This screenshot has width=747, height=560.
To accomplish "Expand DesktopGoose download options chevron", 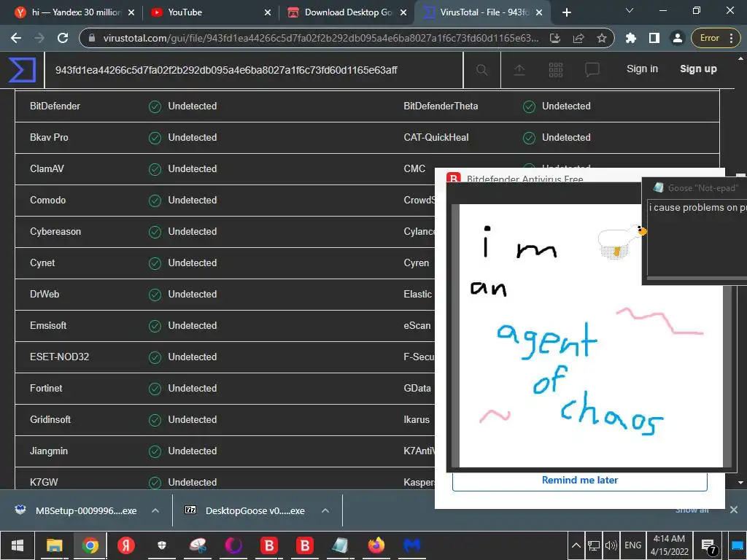I will click(x=325, y=510).
